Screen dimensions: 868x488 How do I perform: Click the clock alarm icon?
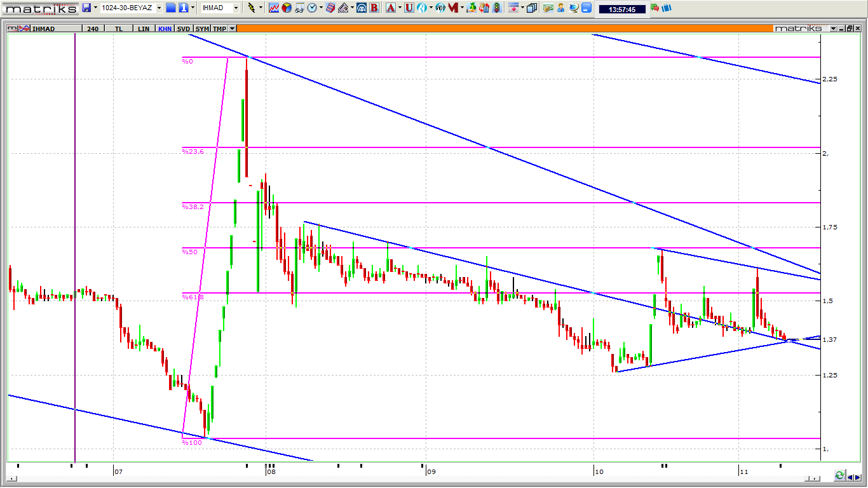tap(312, 8)
